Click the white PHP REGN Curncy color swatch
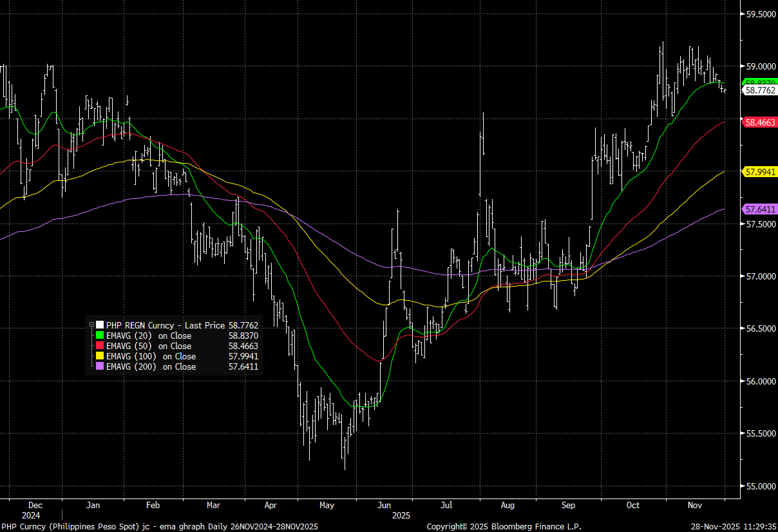 [100, 325]
